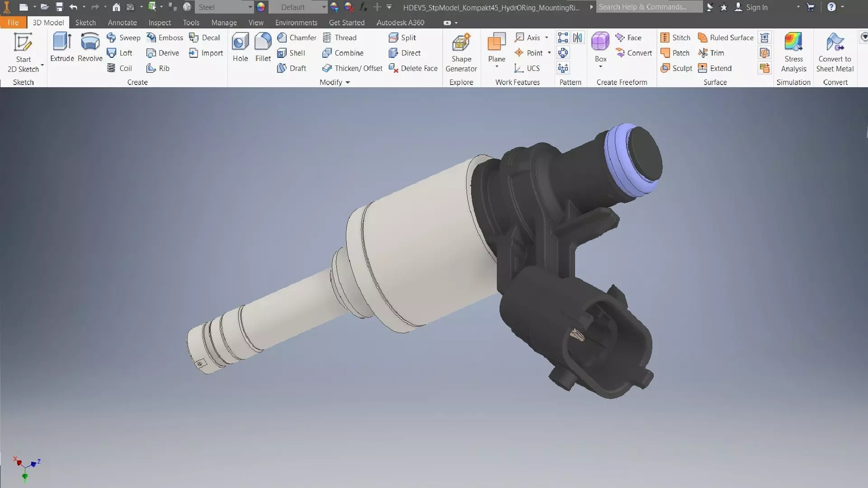Click the appearance color wheel icon
This screenshot has width=868, height=488.
point(261,7)
